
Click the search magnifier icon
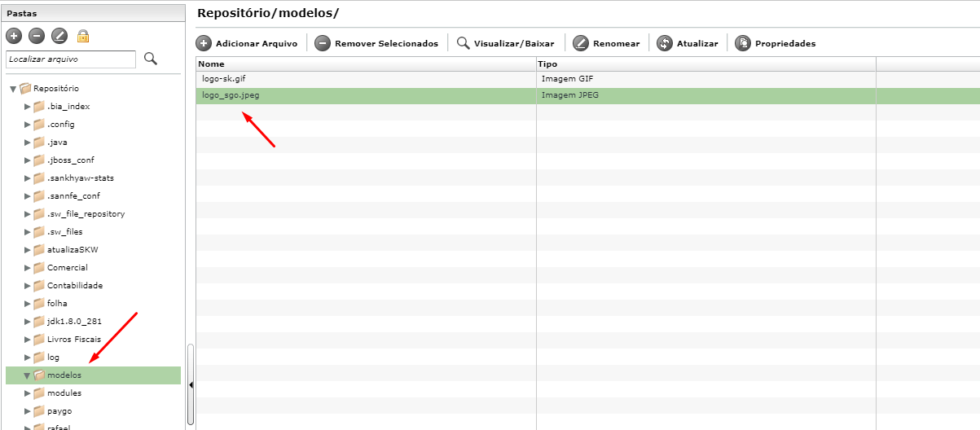(x=150, y=59)
